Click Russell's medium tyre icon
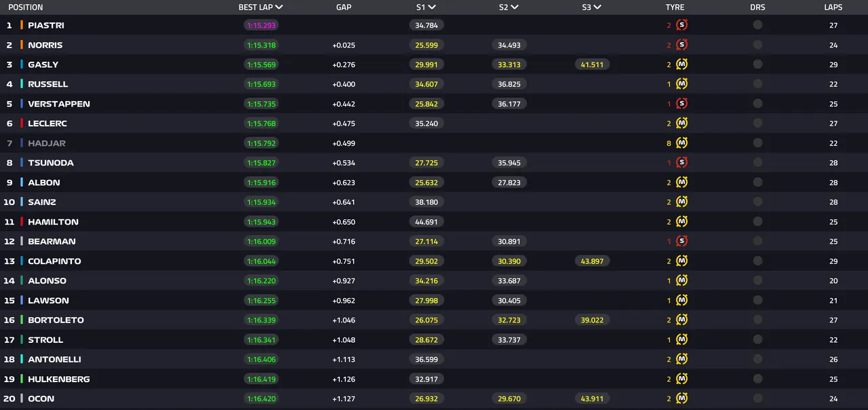The image size is (868, 410). pyautogui.click(x=682, y=84)
